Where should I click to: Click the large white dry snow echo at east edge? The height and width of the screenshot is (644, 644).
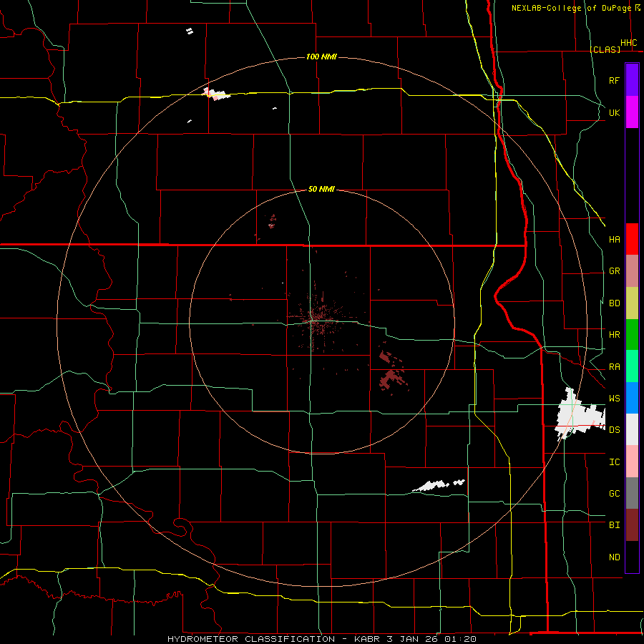point(579,415)
